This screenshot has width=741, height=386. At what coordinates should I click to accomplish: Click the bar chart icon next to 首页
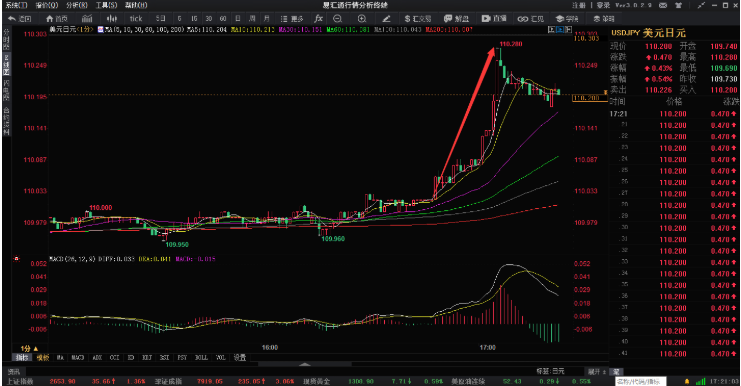click(87, 18)
